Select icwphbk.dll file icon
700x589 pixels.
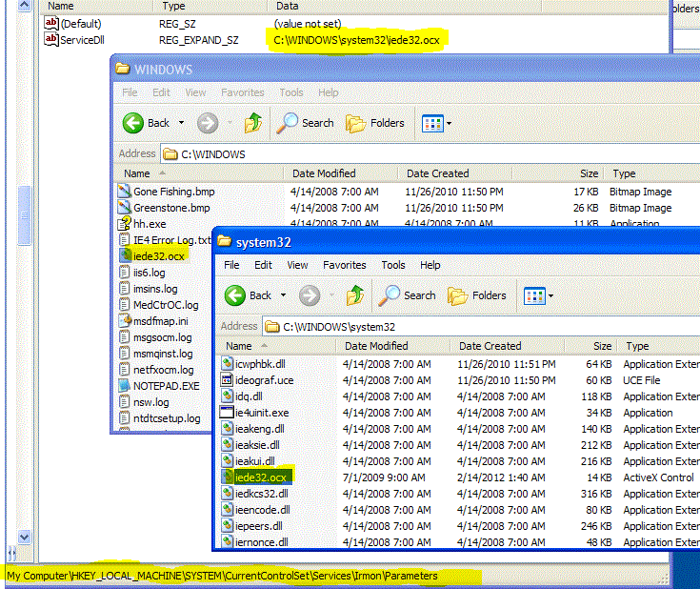click(x=228, y=364)
